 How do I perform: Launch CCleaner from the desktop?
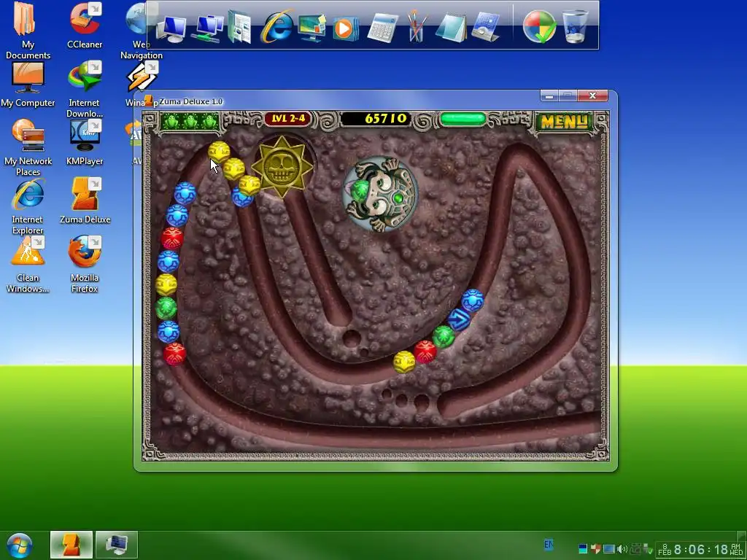point(85,25)
